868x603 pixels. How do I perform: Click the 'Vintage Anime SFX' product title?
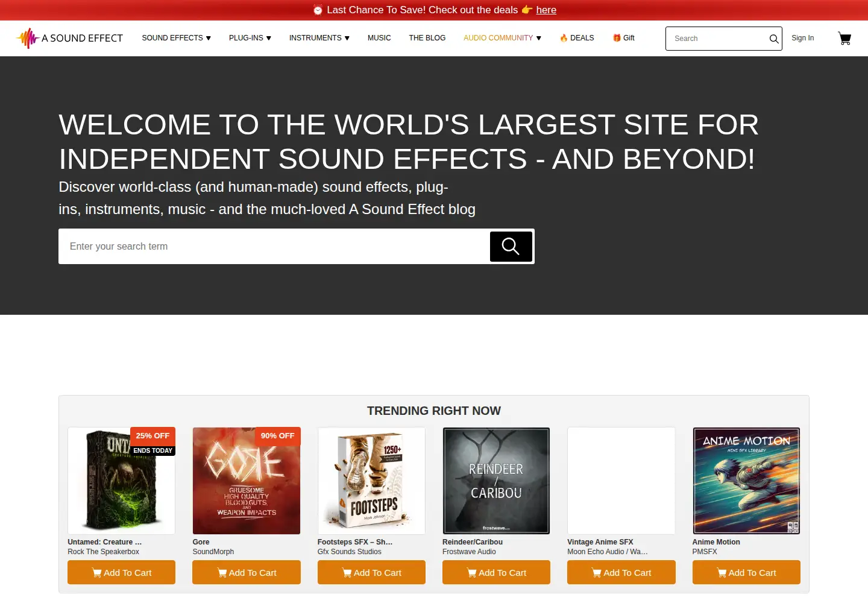[x=600, y=542]
